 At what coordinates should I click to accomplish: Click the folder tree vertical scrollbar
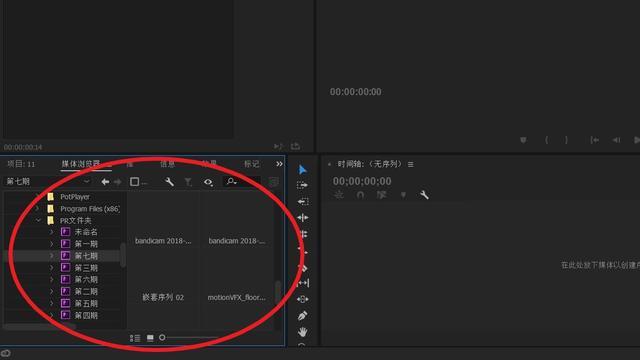tap(123, 256)
